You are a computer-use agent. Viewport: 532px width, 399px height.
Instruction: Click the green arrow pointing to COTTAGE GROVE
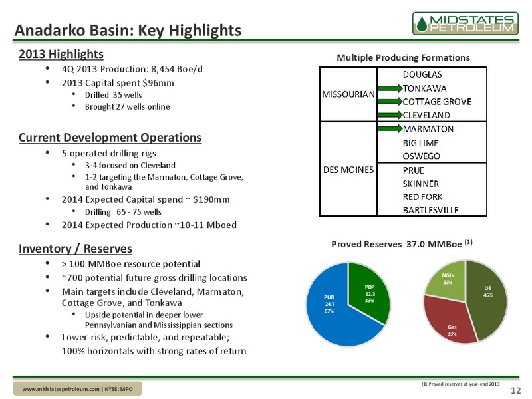(x=390, y=102)
